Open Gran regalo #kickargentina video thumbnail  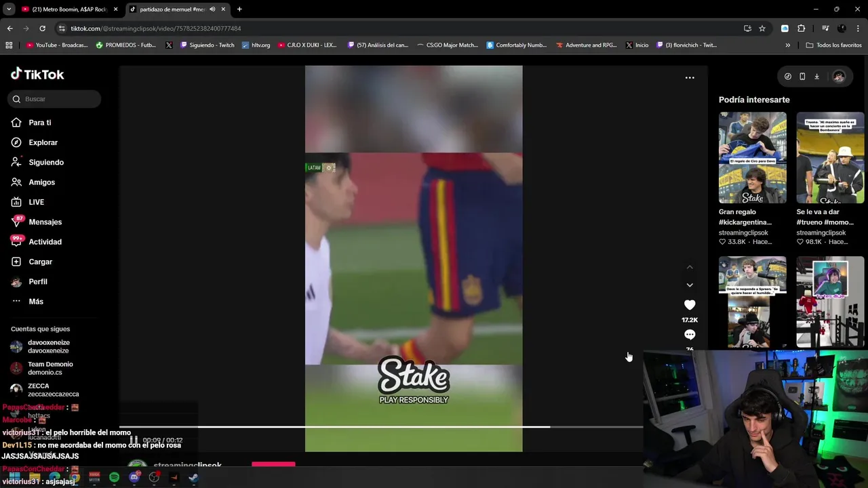pyautogui.click(x=753, y=158)
